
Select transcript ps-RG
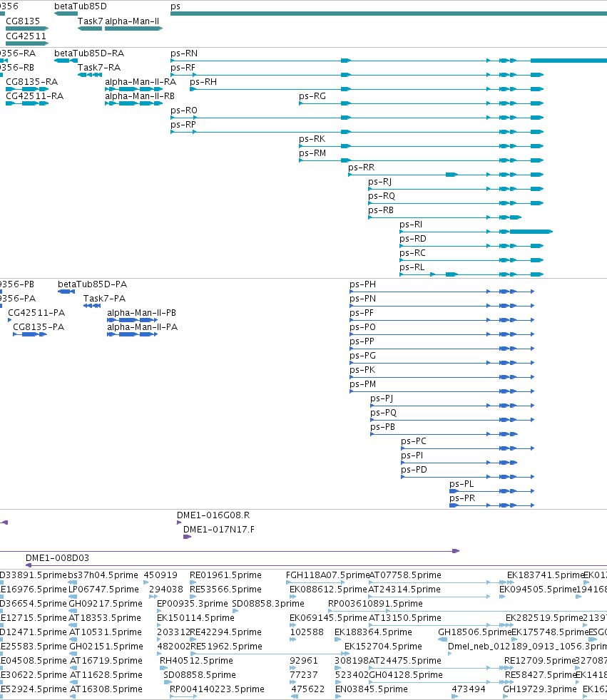click(x=312, y=96)
